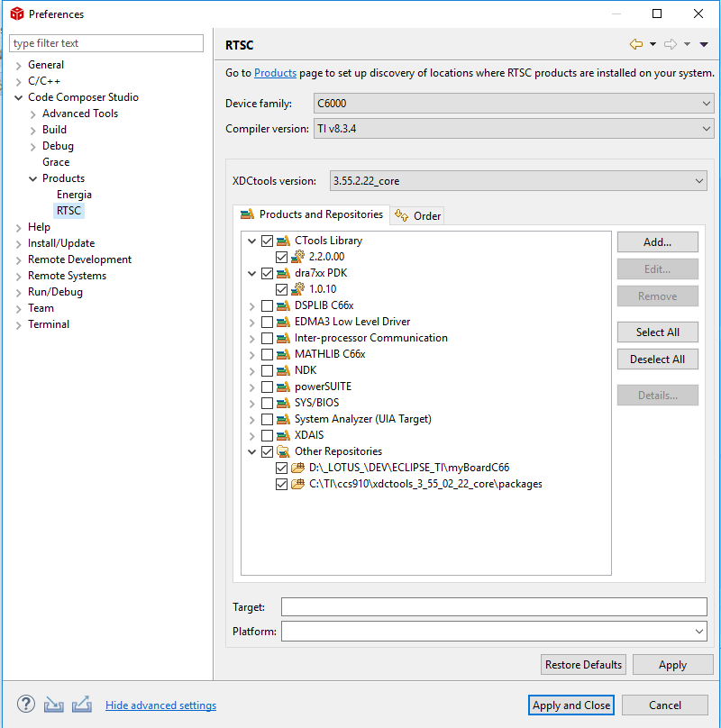This screenshot has width=721, height=728.
Task: Expand the General tree node
Action: tap(19, 66)
